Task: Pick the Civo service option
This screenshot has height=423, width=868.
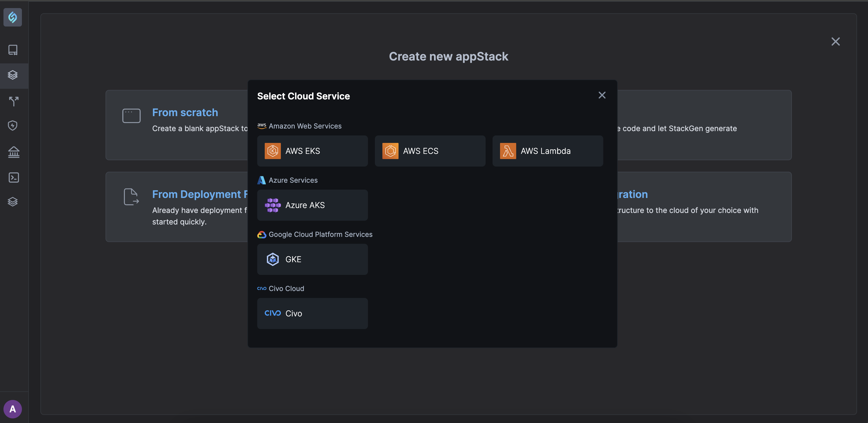Action: (x=312, y=314)
